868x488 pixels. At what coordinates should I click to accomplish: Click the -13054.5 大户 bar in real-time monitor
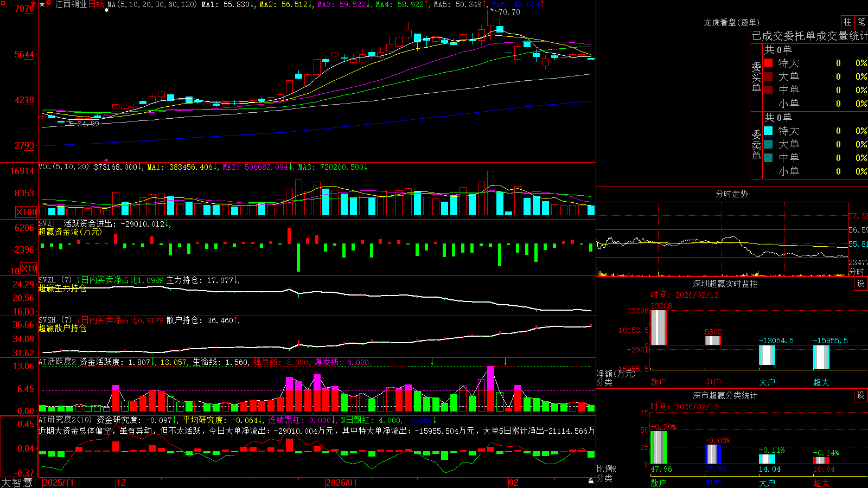767,355
